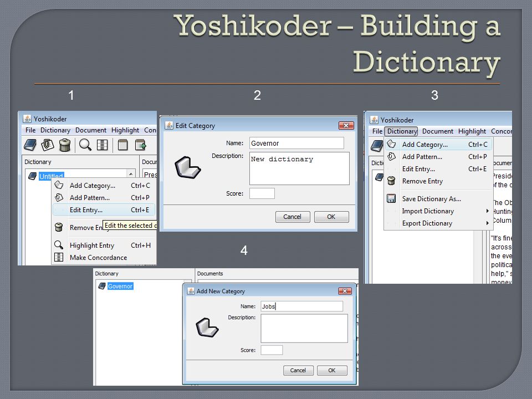Select the Untitled dictionary tree entry

tap(51, 176)
